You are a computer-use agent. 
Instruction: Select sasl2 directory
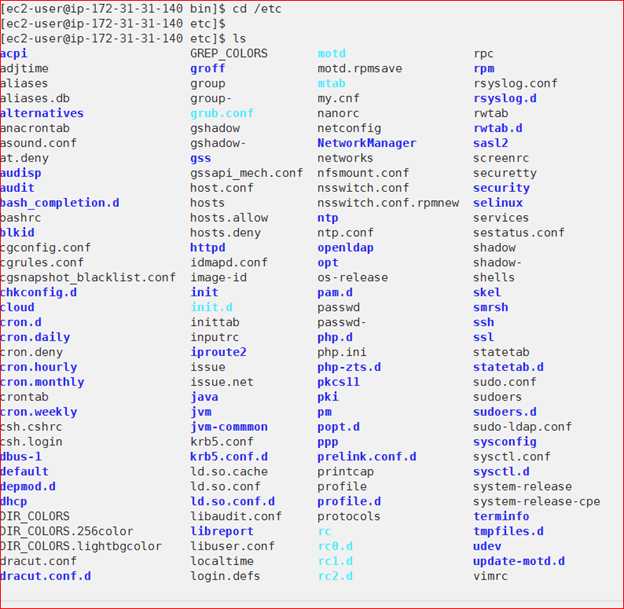tap(491, 143)
